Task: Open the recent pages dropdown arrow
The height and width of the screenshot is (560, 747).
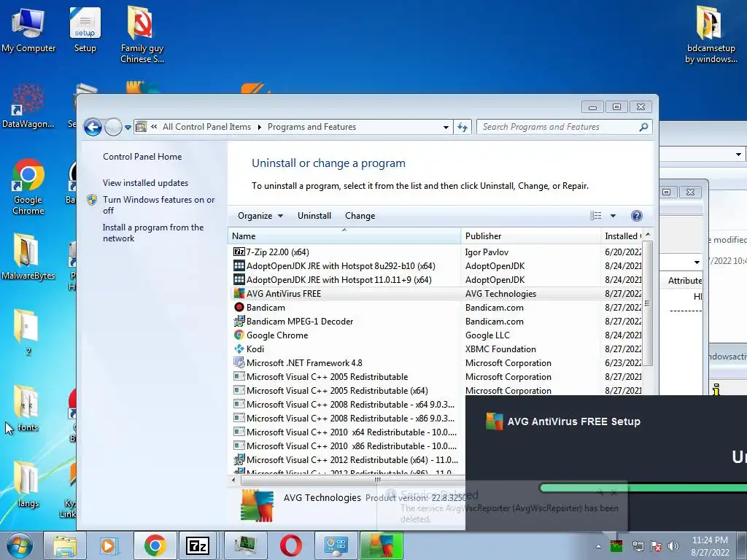Action: pyautogui.click(x=128, y=127)
